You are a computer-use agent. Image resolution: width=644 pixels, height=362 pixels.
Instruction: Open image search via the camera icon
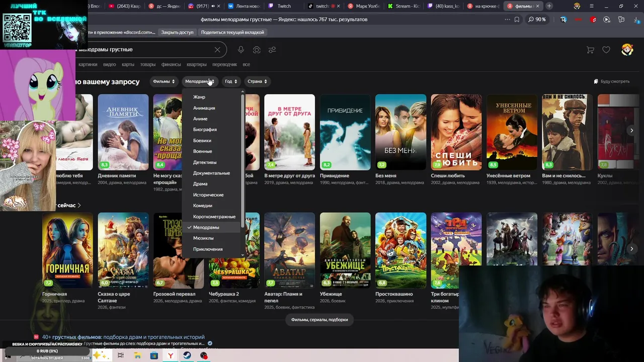[x=257, y=50]
